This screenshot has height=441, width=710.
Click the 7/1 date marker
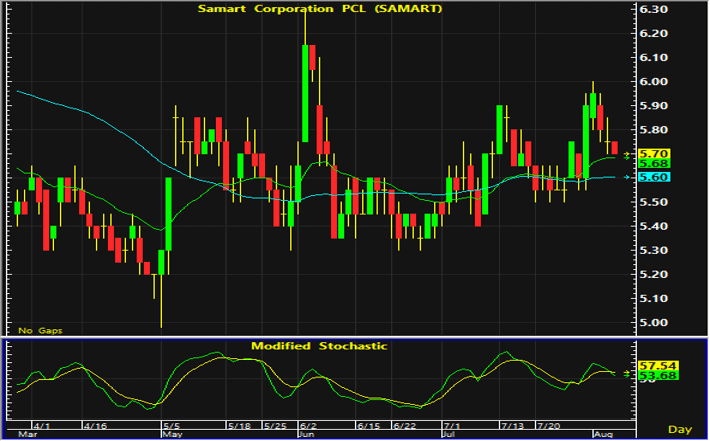tap(451, 426)
